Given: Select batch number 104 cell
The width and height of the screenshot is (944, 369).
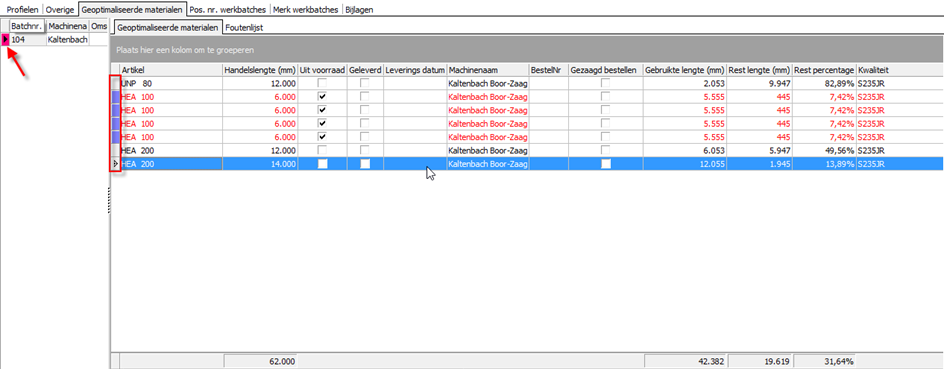Looking at the screenshot, I should point(28,39).
